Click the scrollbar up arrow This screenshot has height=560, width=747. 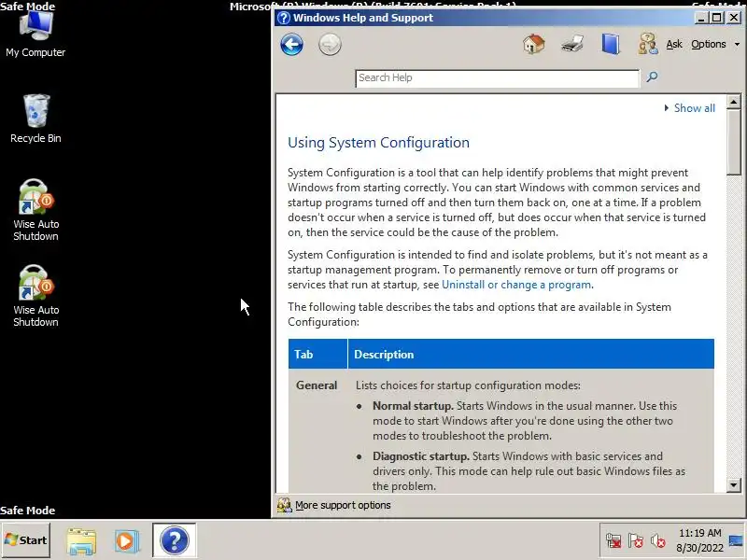coord(734,102)
